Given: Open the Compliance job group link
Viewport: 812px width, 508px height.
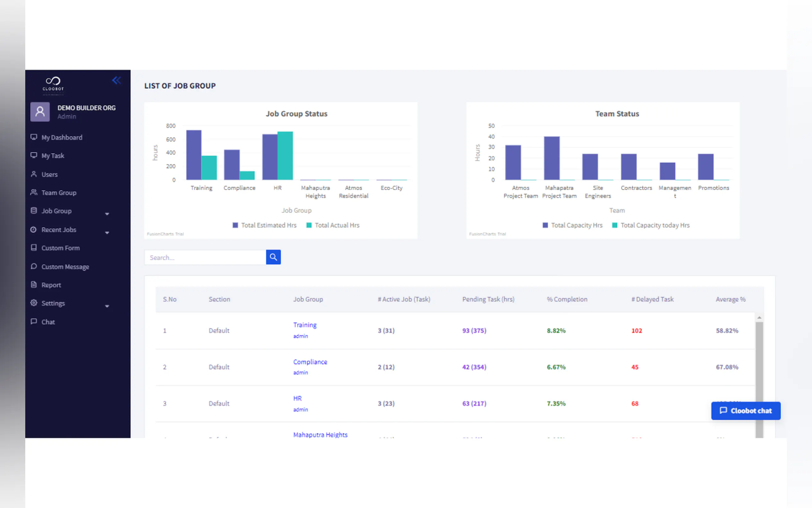Looking at the screenshot, I should (310, 362).
